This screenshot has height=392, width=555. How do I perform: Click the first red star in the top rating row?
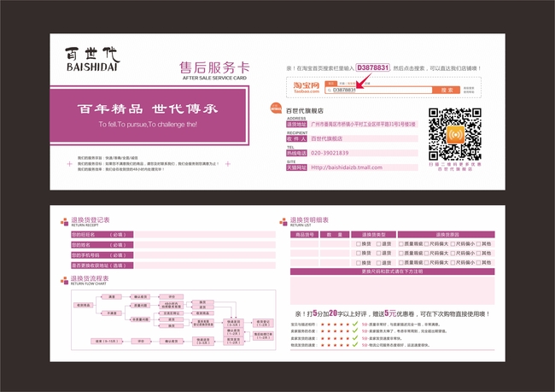click(323, 325)
